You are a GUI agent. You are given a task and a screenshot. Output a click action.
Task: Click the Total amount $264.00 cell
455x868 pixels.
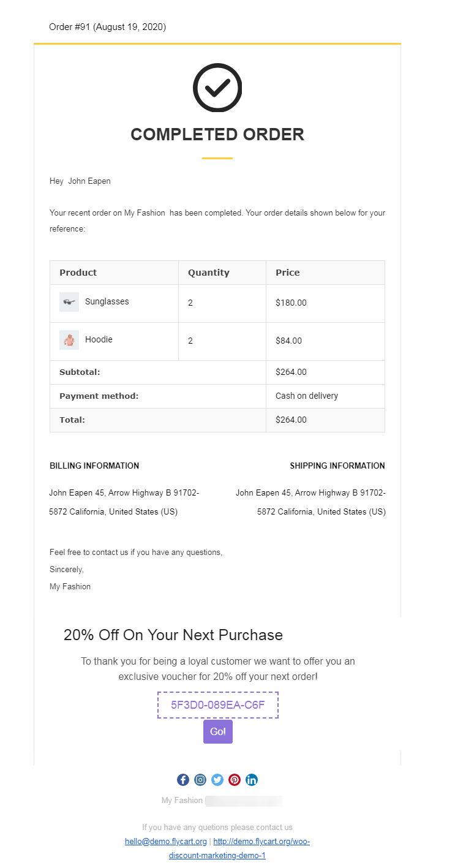pyautogui.click(x=291, y=420)
